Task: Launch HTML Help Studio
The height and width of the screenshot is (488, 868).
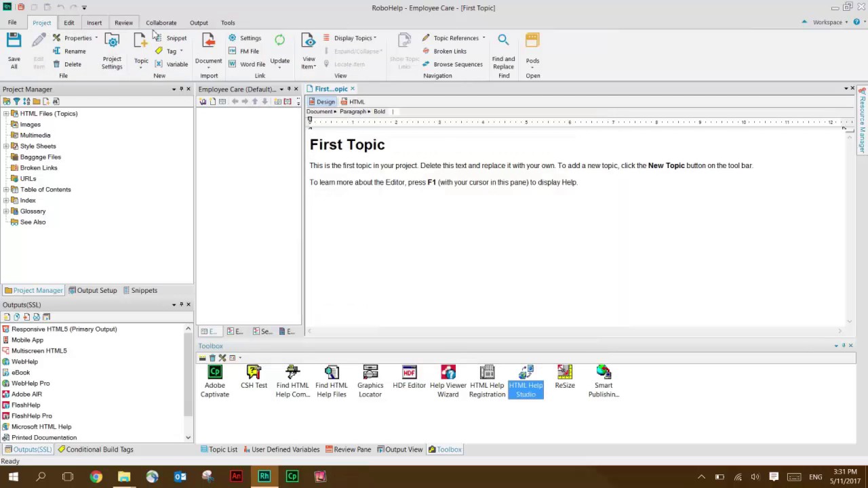Action: 526,381
